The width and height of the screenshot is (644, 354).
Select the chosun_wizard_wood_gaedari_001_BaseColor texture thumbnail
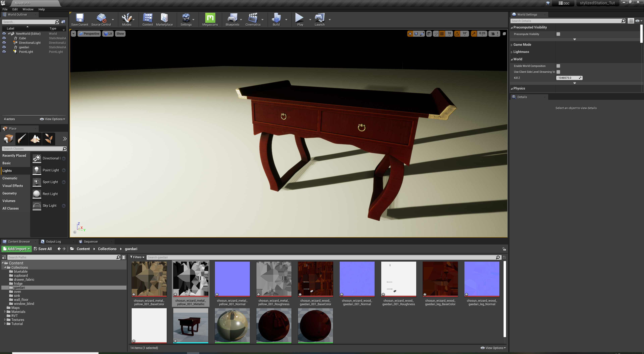(x=315, y=279)
